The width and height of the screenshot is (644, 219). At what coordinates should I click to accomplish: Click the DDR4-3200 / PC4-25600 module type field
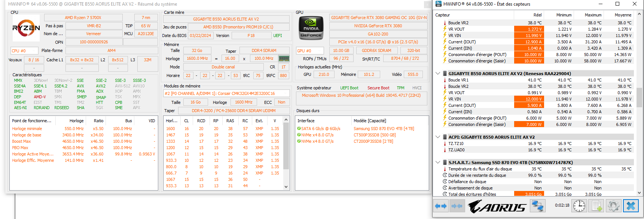coord(234,111)
